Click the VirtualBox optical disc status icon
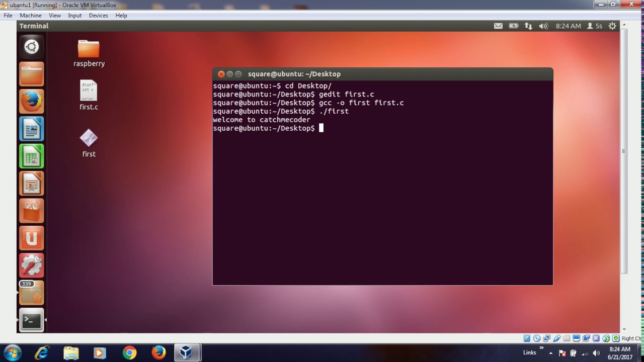The height and width of the screenshot is (362, 644). click(x=537, y=338)
